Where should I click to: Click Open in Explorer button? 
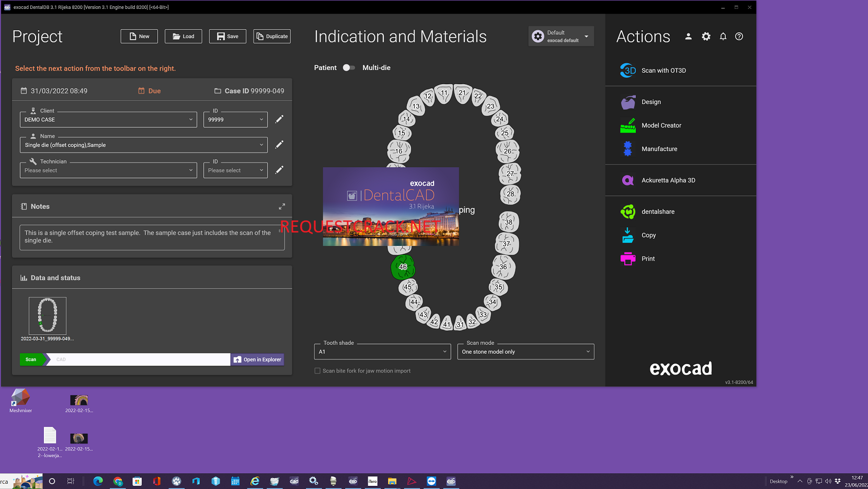coord(257,359)
